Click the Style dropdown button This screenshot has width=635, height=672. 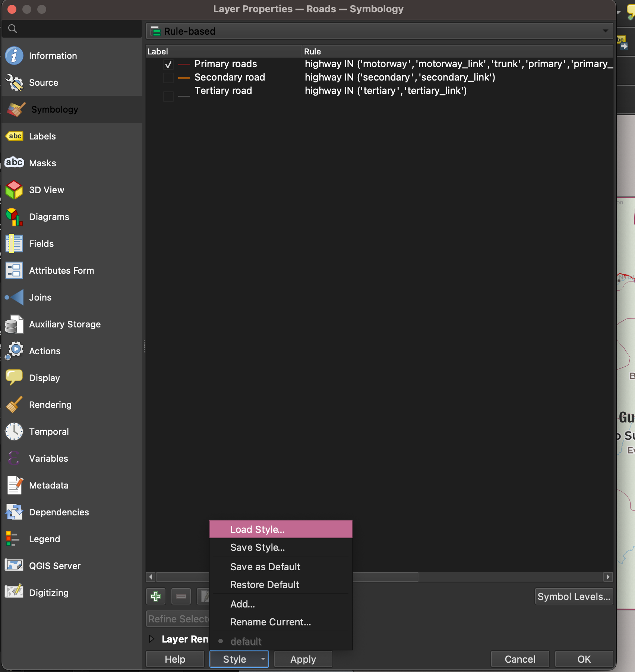coord(239,659)
